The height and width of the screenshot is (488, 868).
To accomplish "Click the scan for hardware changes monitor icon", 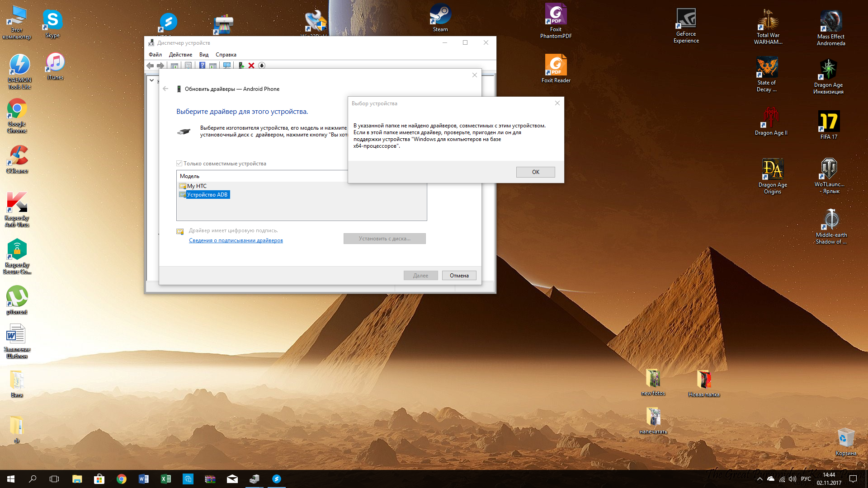I will [x=227, y=66].
